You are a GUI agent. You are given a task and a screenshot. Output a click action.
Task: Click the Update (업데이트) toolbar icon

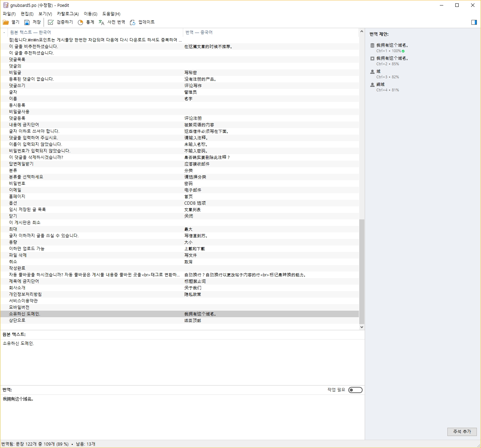(x=132, y=22)
